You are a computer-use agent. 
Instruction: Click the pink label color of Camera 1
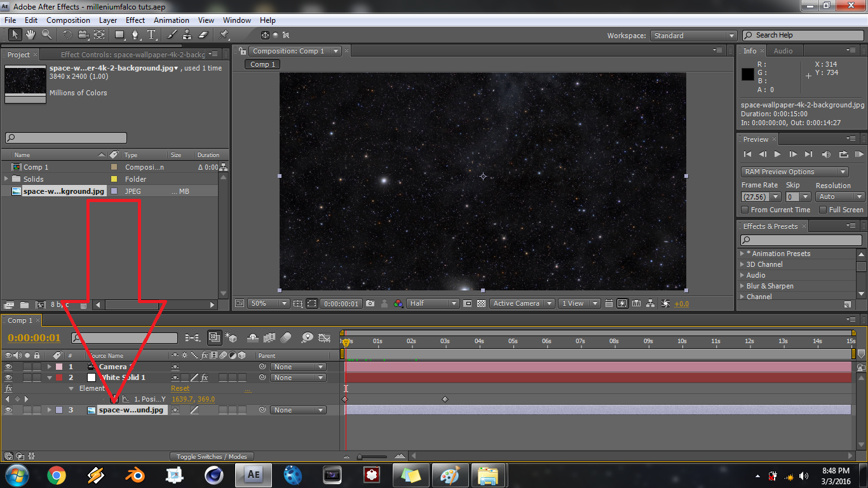pyautogui.click(x=59, y=367)
